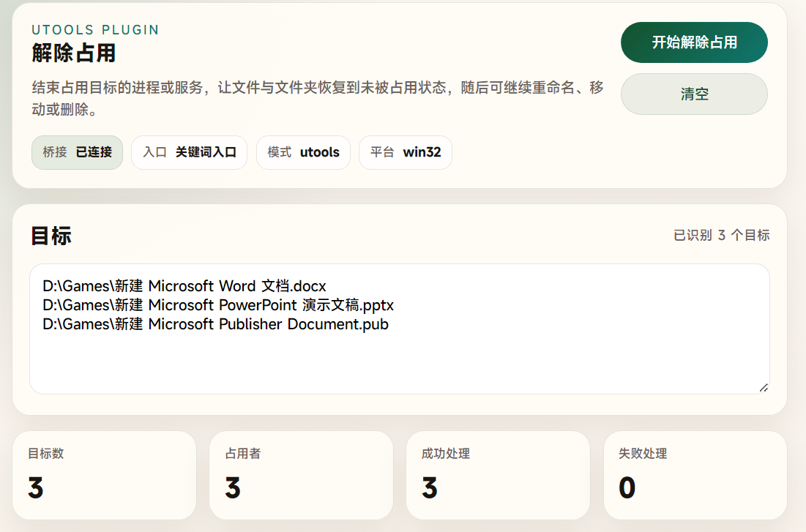Click the text box resize handle
Screen dimensions: 806x532
(x=764, y=388)
